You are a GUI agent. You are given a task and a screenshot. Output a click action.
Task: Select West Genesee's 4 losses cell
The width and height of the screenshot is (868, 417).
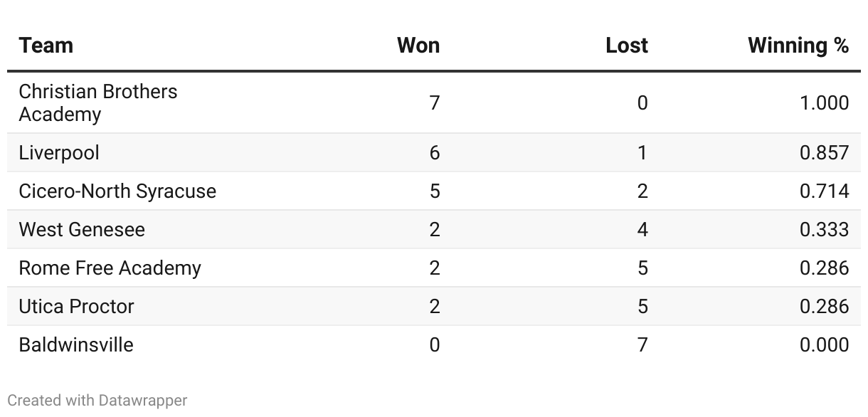pyautogui.click(x=642, y=230)
